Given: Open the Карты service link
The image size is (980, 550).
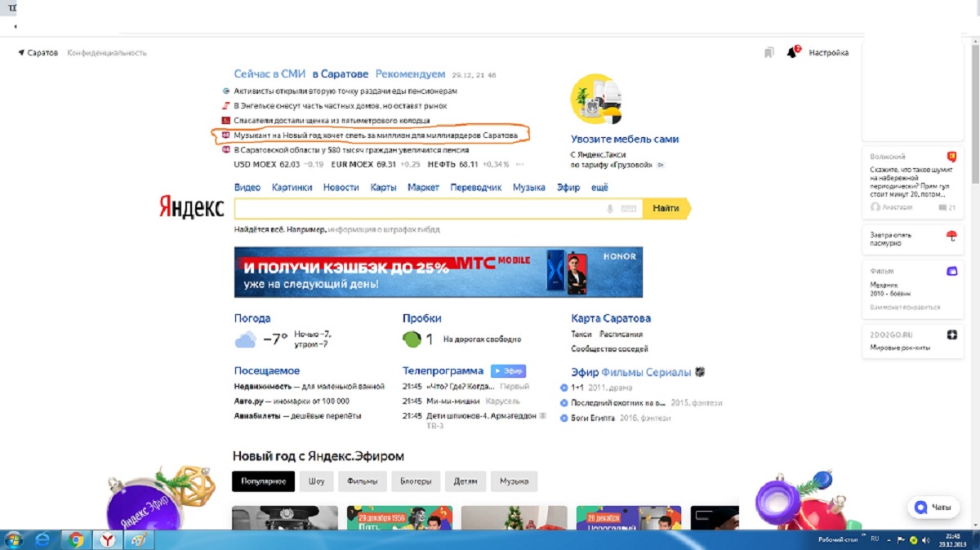Looking at the screenshot, I should point(383,188).
